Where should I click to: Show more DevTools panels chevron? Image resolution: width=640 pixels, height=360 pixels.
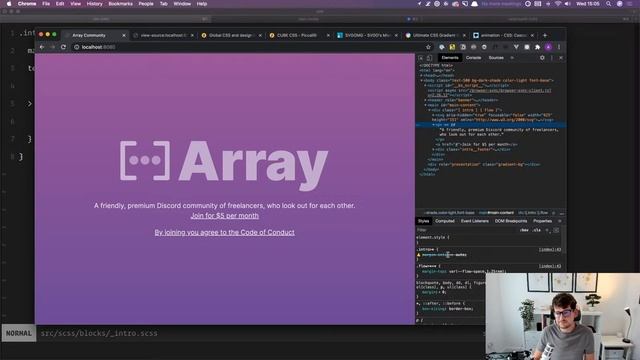click(512, 58)
